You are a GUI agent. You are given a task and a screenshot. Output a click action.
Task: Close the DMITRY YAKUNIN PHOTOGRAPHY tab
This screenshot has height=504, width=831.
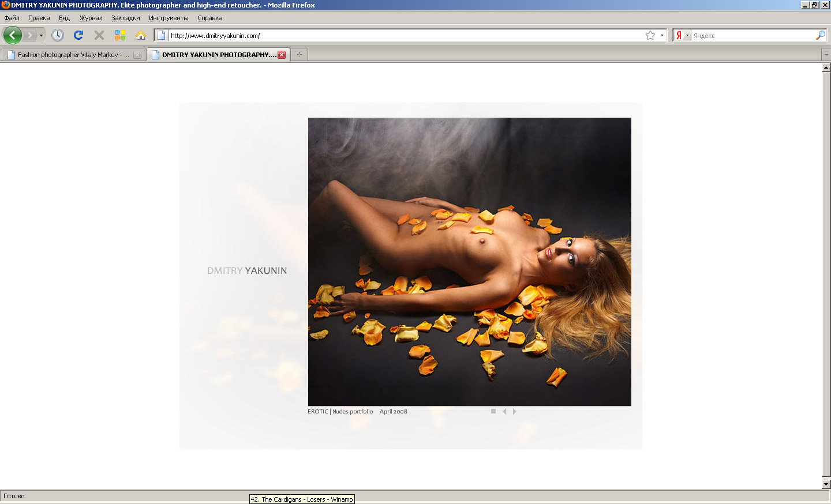[x=282, y=55]
